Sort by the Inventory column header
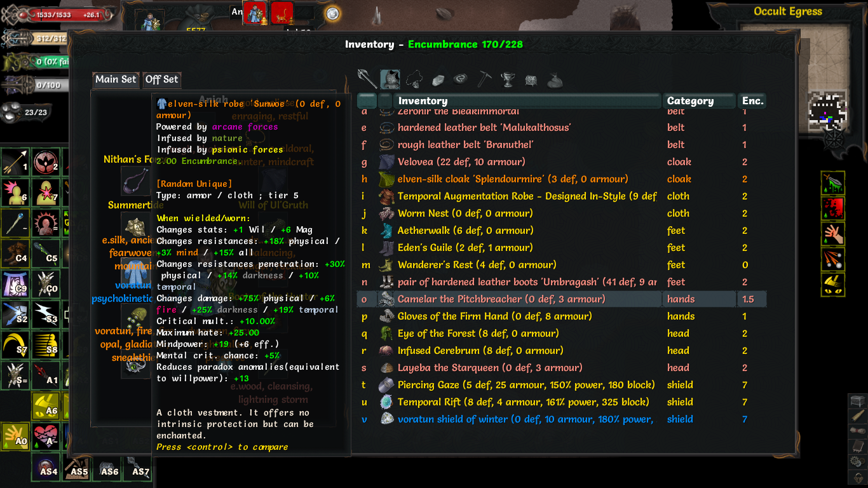The image size is (868, 488). [529, 101]
